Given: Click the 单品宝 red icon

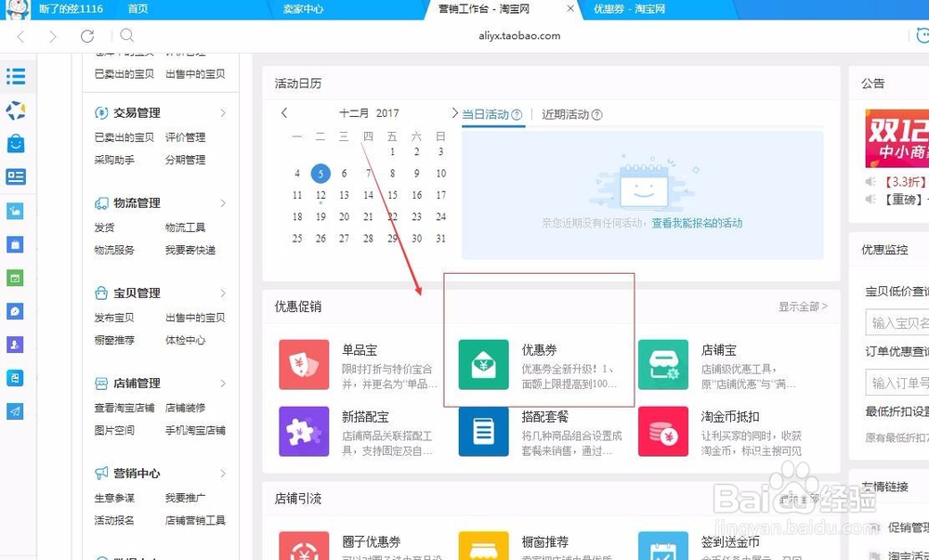Looking at the screenshot, I should [x=304, y=365].
